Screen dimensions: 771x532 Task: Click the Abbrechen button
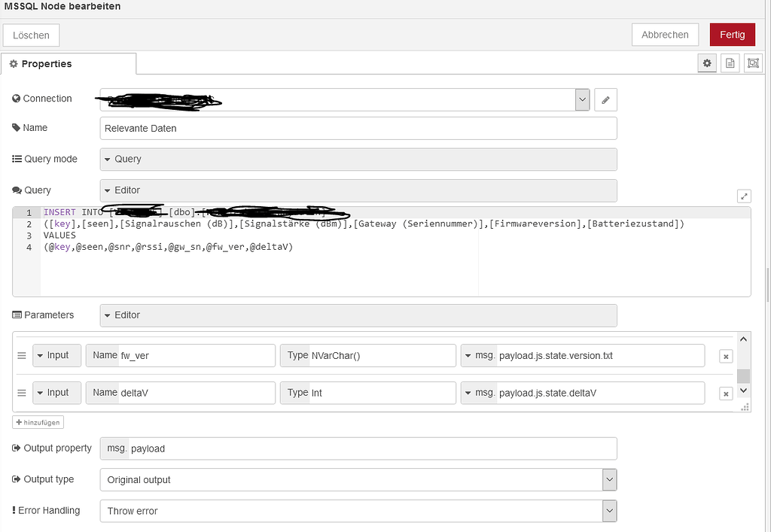pyautogui.click(x=665, y=34)
